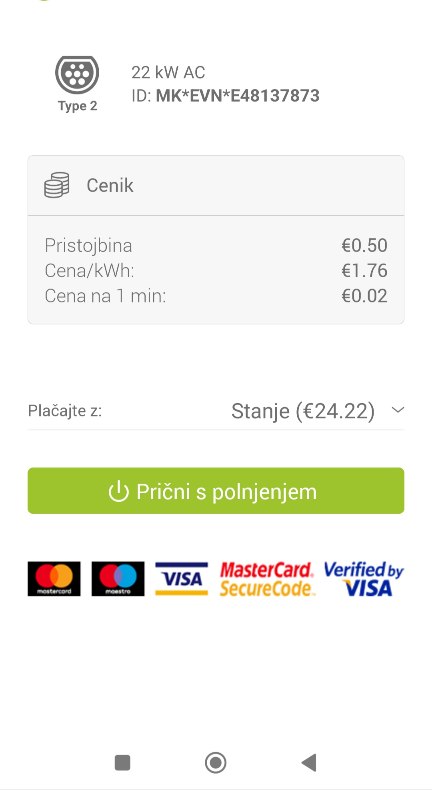
Task: Tap Android back triangle button
Action: tap(308, 762)
